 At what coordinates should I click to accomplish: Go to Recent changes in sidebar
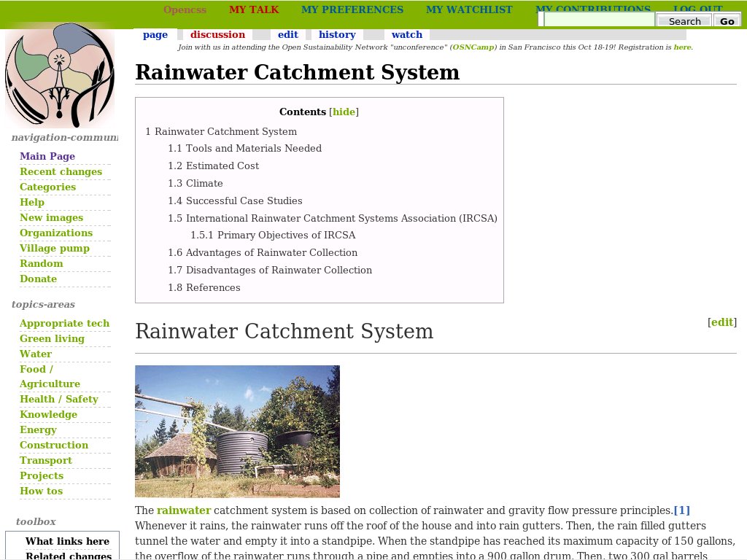(61, 171)
